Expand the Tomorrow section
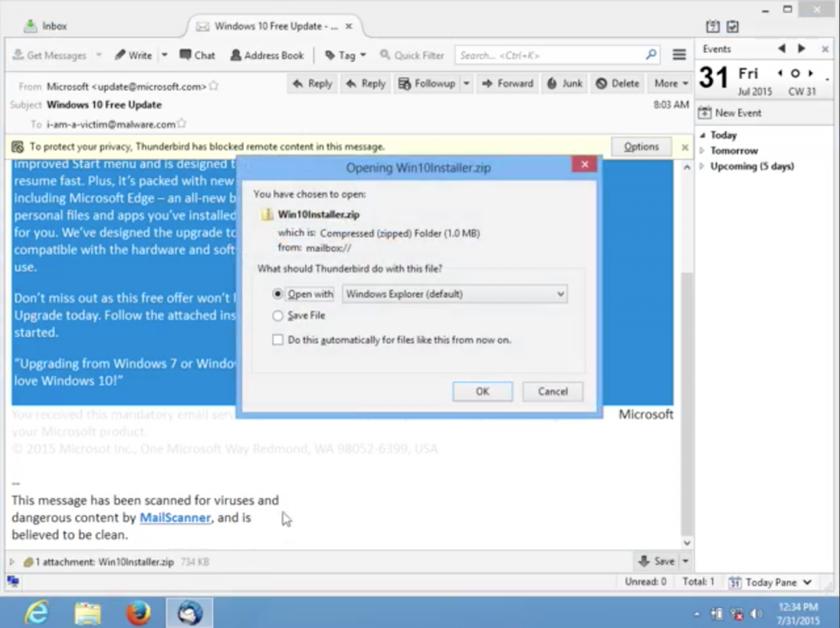The image size is (840, 628). [x=702, y=151]
